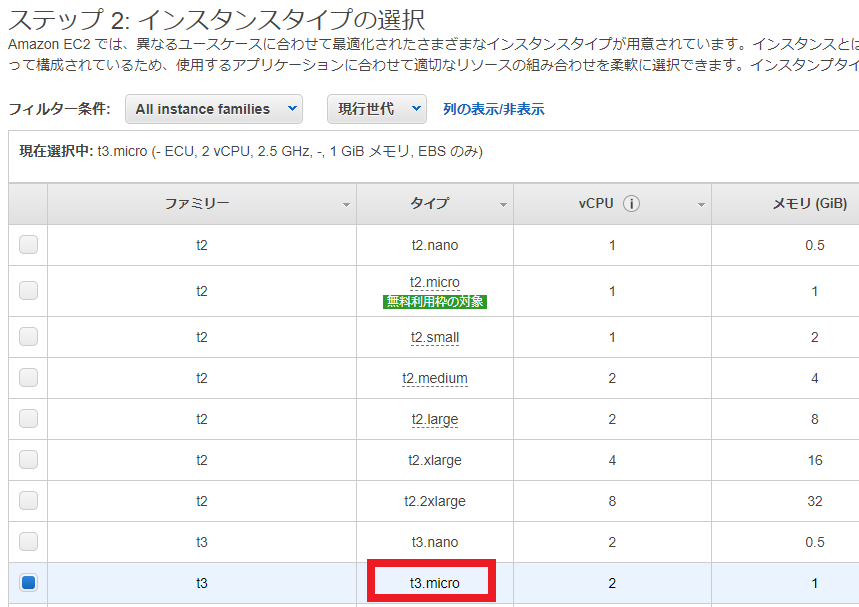Viewport: 859px width, 607px height.
Task: Select the t2.2xlarge row checkbox
Action: tap(28, 501)
